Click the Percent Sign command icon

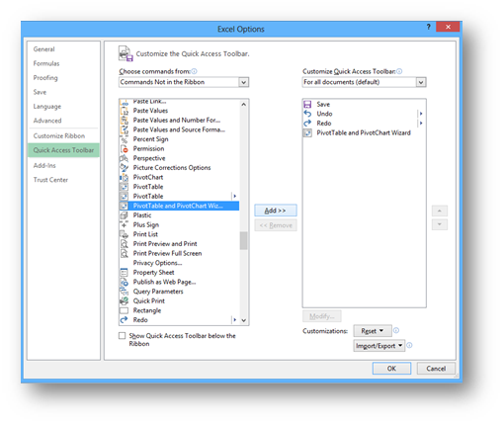click(125, 139)
